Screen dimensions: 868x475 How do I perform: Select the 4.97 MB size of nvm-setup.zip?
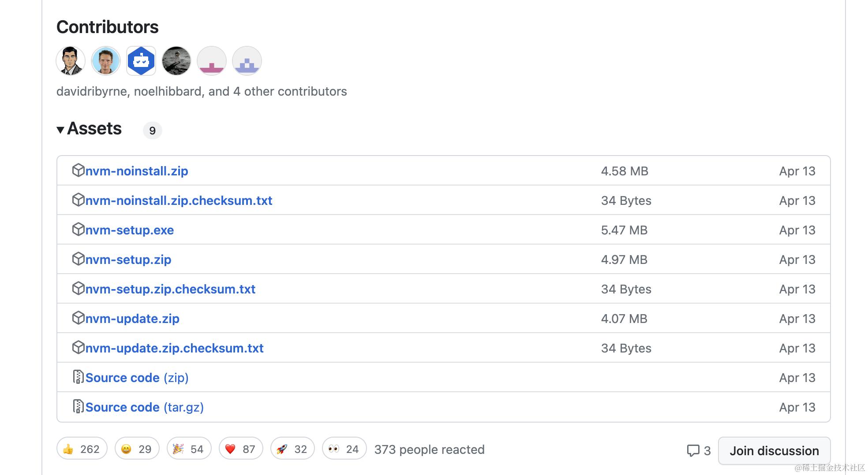point(624,260)
